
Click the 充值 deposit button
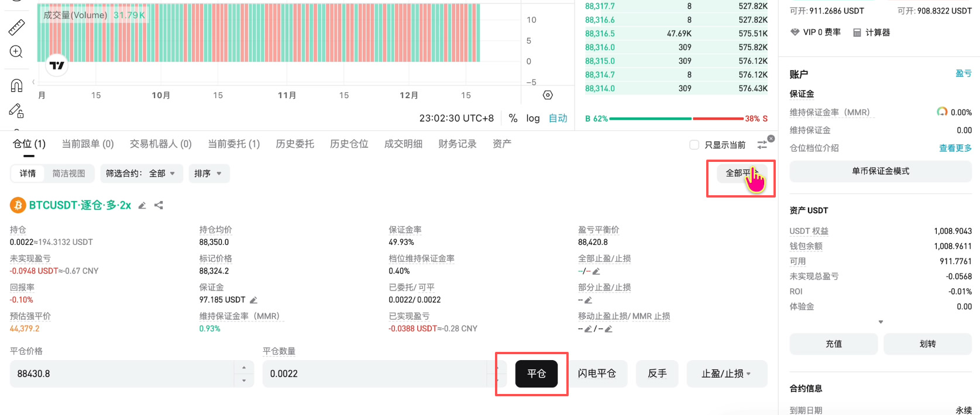point(834,344)
